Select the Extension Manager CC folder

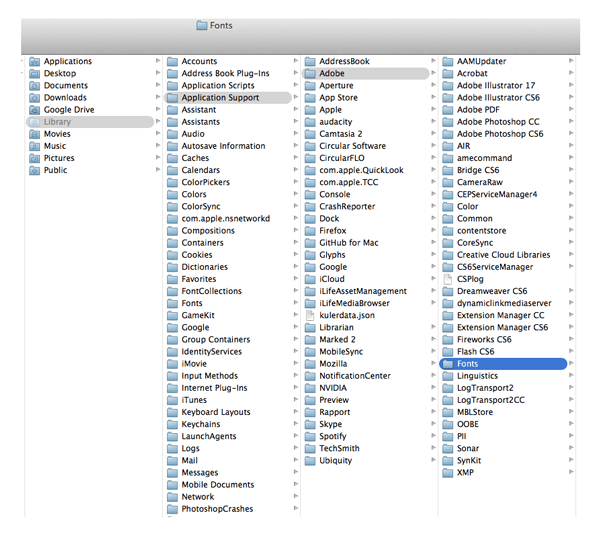tap(500, 315)
